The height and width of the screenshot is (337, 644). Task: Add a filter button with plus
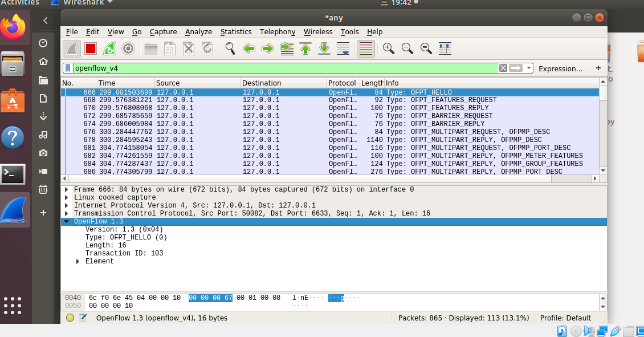(598, 68)
